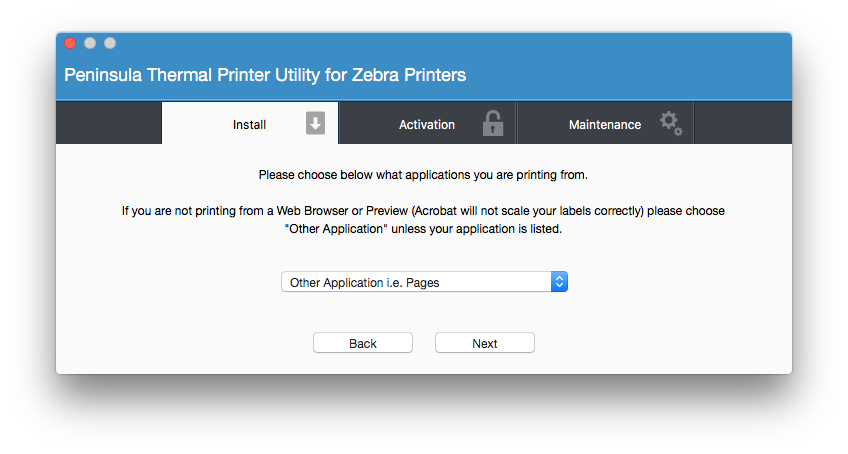Click the third window zoom button
Image resolution: width=848 pixels, height=454 pixels.
pyautogui.click(x=110, y=43)
